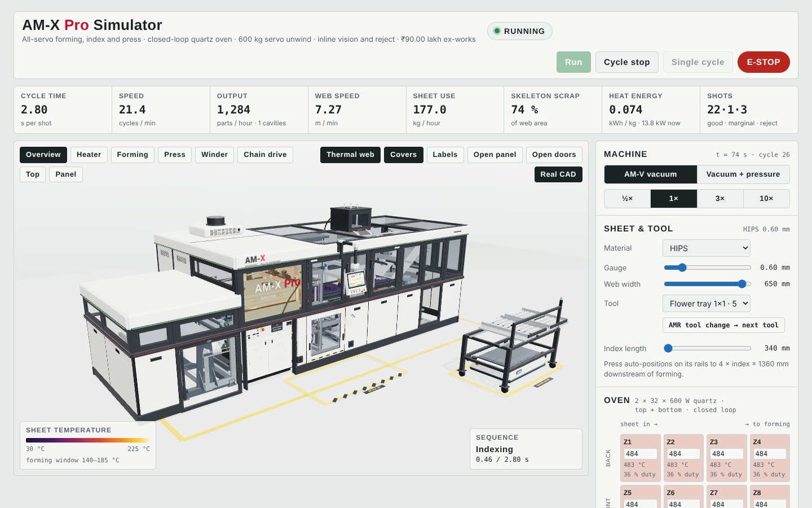The width and height of the screenshot is (812, 508).
Task: Switch to the Overview camera tab
Action: (43, 155)
